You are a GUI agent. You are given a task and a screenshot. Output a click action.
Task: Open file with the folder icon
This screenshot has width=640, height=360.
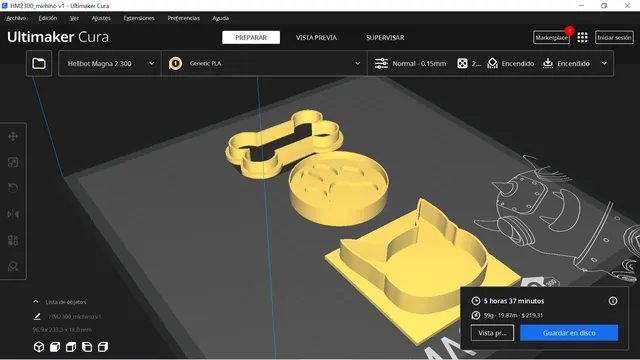(39, 63)
